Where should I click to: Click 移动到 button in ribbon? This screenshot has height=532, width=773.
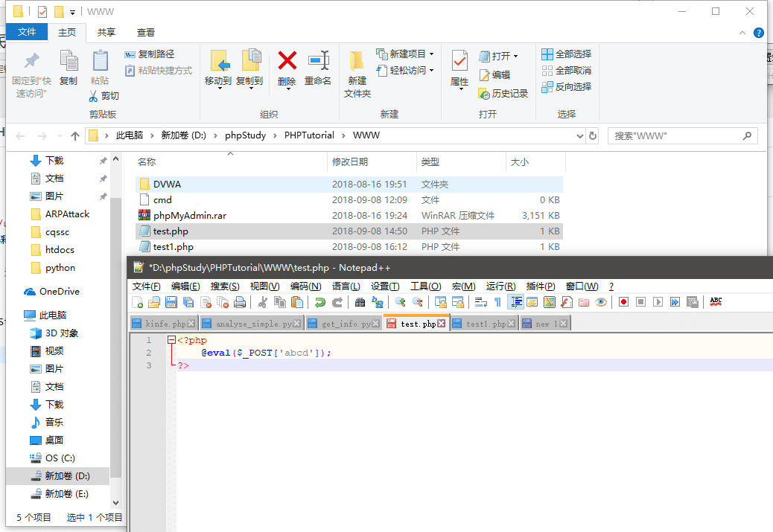tap(218, 69)
